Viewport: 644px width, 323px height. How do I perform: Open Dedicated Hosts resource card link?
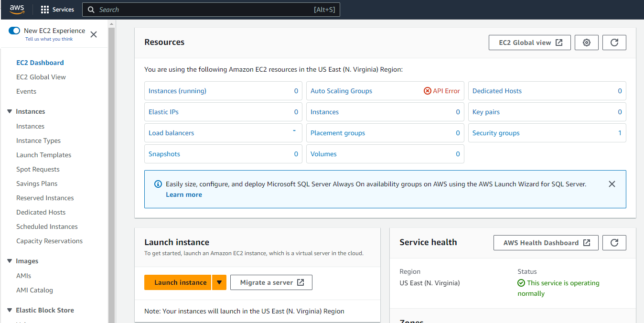tap(497, 91)
